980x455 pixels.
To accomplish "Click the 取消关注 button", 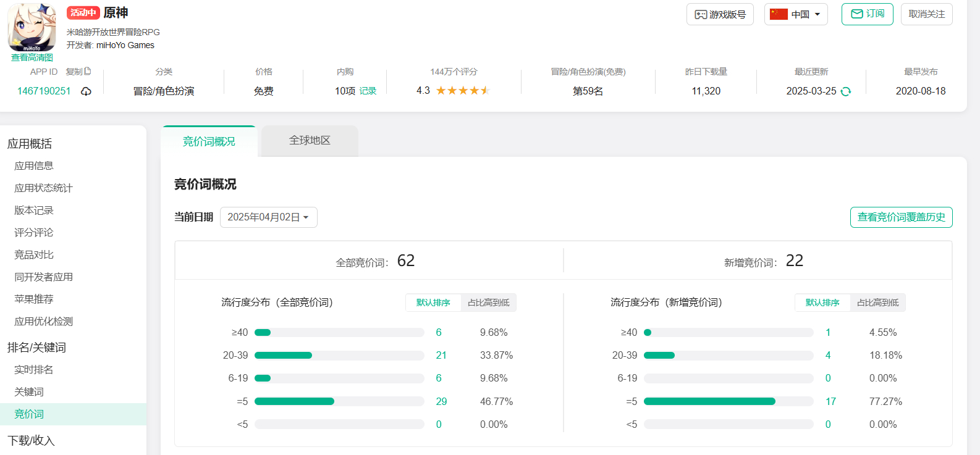I will coord(927,14).
